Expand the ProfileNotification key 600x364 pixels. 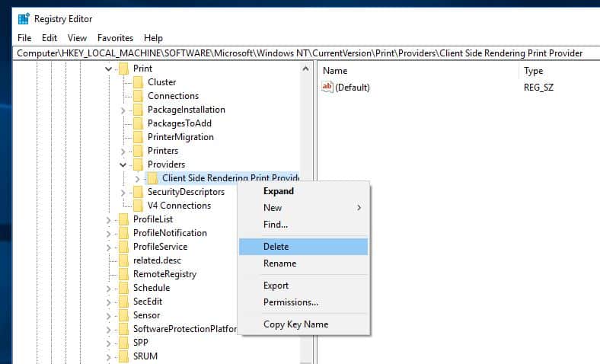[x=109, y=234]
